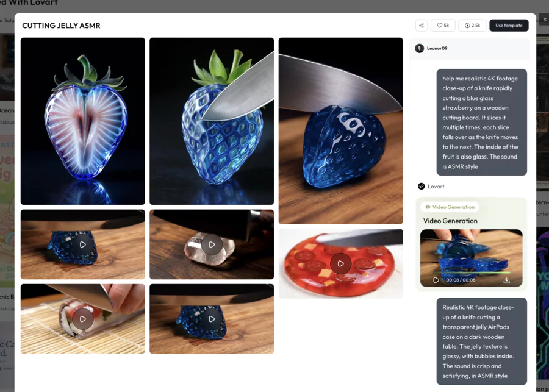Seek the video progress bar

point(472,272)
